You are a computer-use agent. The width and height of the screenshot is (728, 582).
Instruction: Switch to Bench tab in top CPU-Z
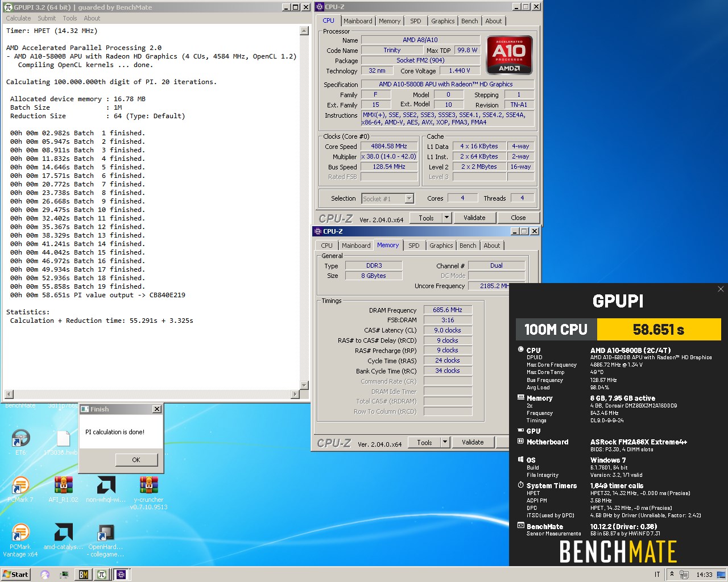pyautogui.click(x=470, y=21)
